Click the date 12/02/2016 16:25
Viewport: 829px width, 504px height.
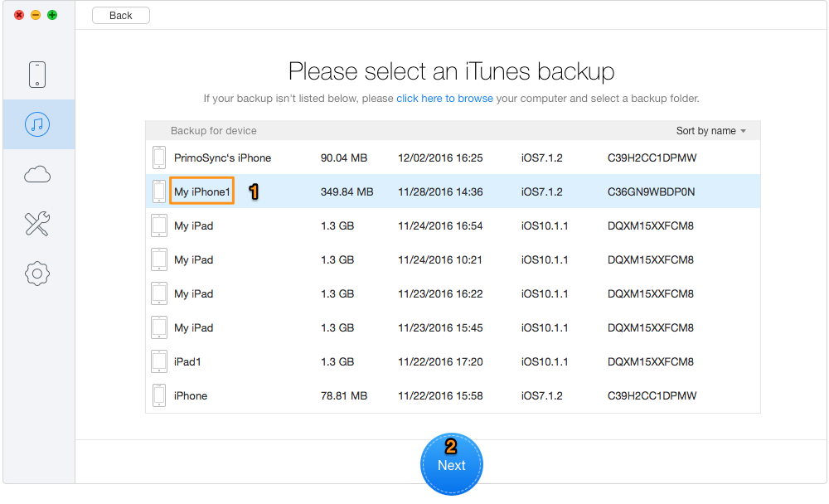440,157
